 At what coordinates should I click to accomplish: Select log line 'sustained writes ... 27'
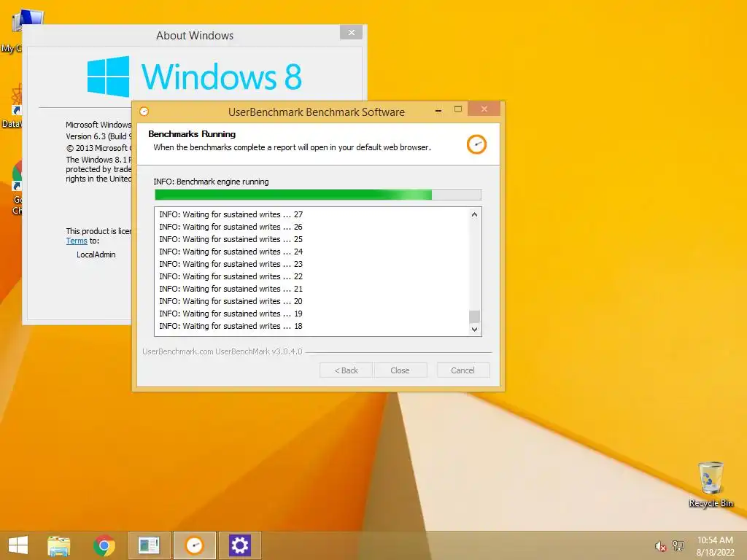(231, 215)
